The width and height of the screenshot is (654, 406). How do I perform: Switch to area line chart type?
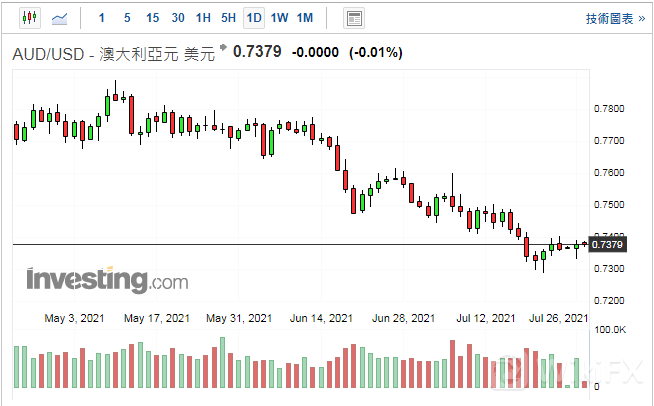[60, 18]
